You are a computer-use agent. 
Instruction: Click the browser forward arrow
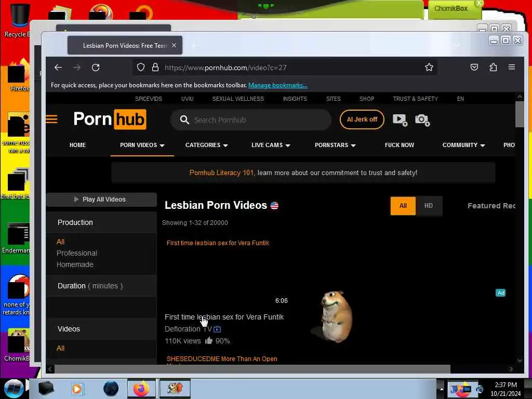pos(77,68)
